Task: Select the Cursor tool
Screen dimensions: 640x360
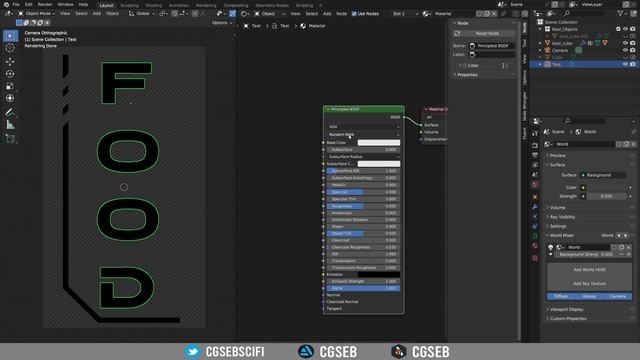Action: (x=10, y=48)
